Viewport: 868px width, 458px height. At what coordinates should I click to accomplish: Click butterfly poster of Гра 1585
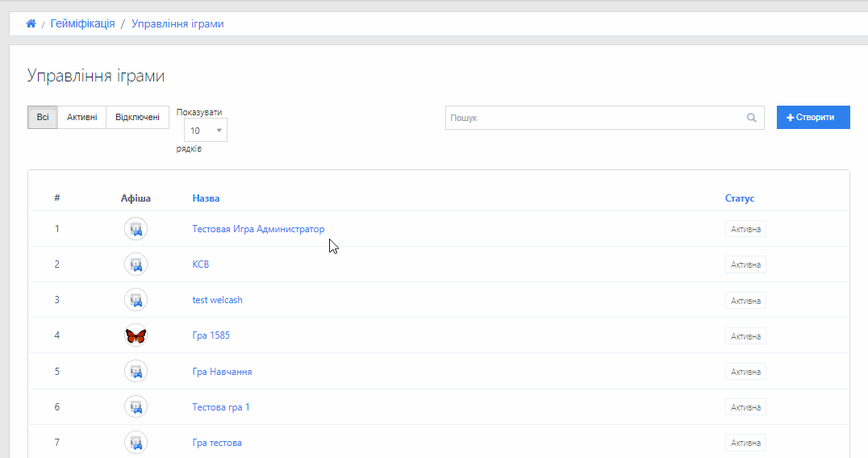pos(136,335)
